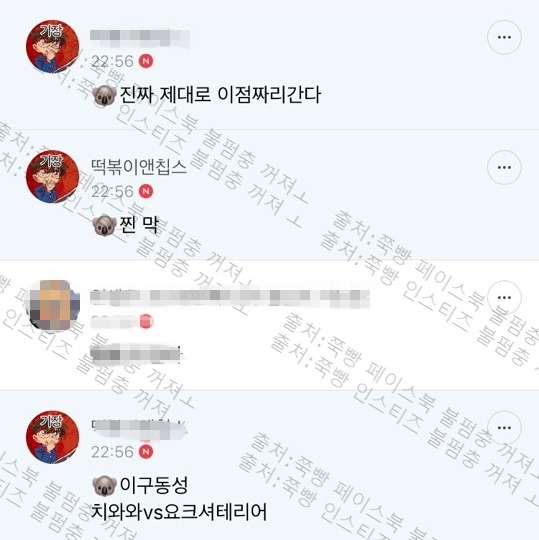Open more options for the 이점짜리간다 comment
The image size is (539, 540).
[x=504, y=37]
